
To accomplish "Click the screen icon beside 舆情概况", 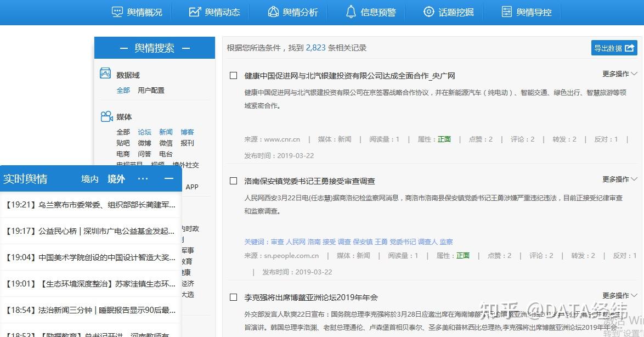I will [x=118, y=12].
